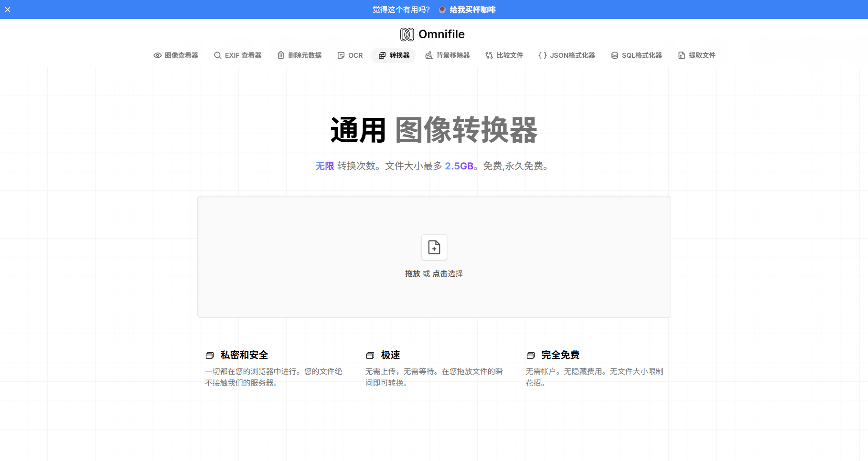Click the file drop zone area
Image resolution: width=868 pixels, height=461 pixels.
pyautogui.click(x=434, y=257)
